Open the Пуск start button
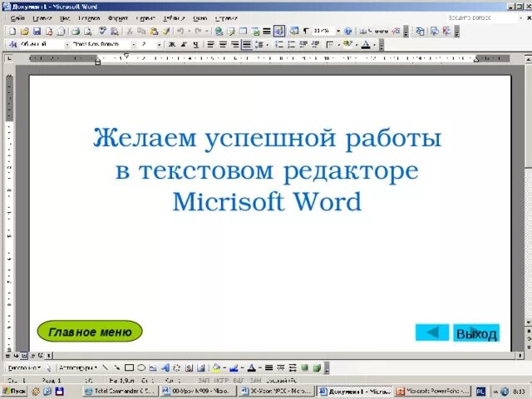This screenshot has height=399, width=532. (14, 392)
